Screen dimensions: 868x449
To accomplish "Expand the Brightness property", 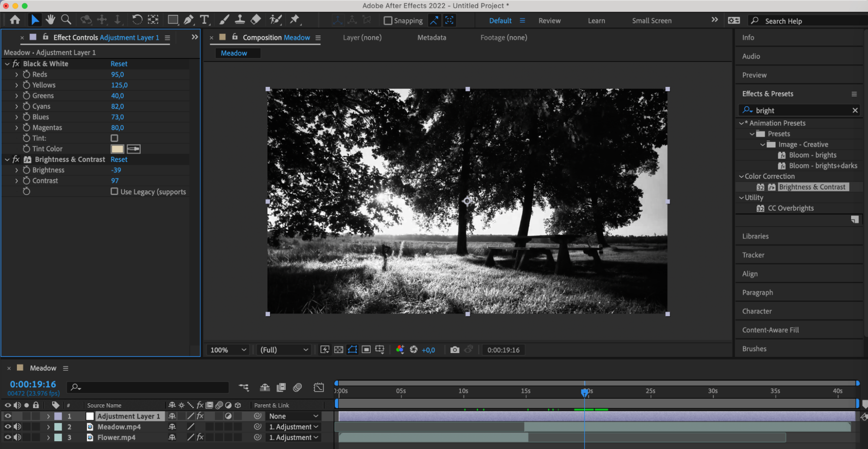I will pyautogui.click(x=17, y=170).
